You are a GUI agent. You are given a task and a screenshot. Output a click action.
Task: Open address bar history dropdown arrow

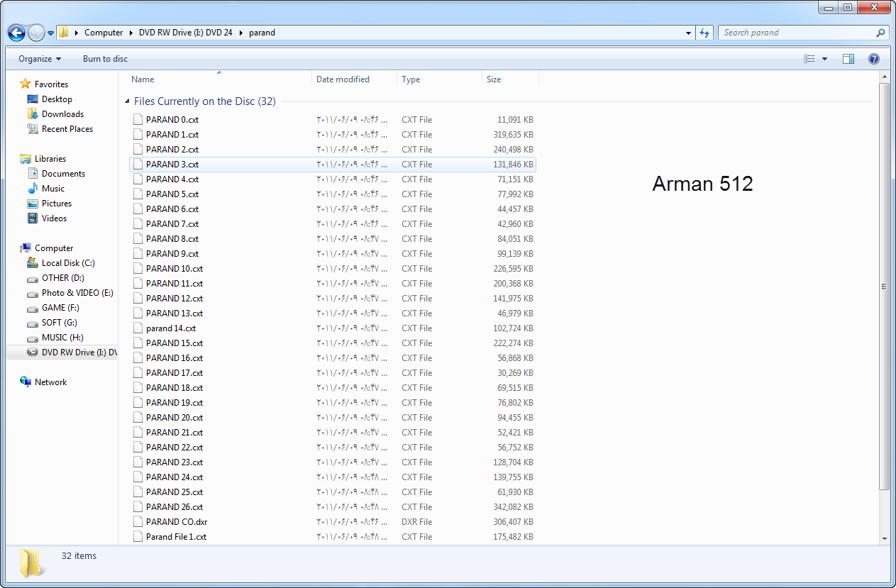pyautogui.click(x=688, y=33)
